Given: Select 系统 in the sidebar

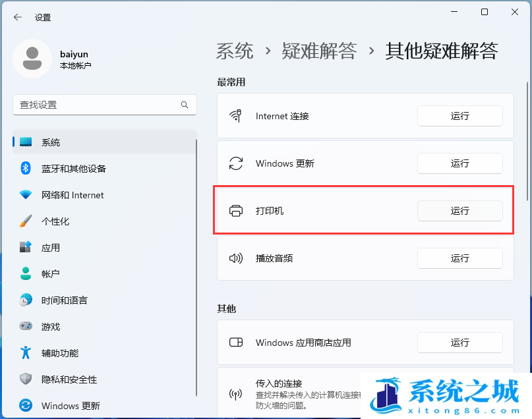Looking at the screenshot, I should tap(105, 142).
